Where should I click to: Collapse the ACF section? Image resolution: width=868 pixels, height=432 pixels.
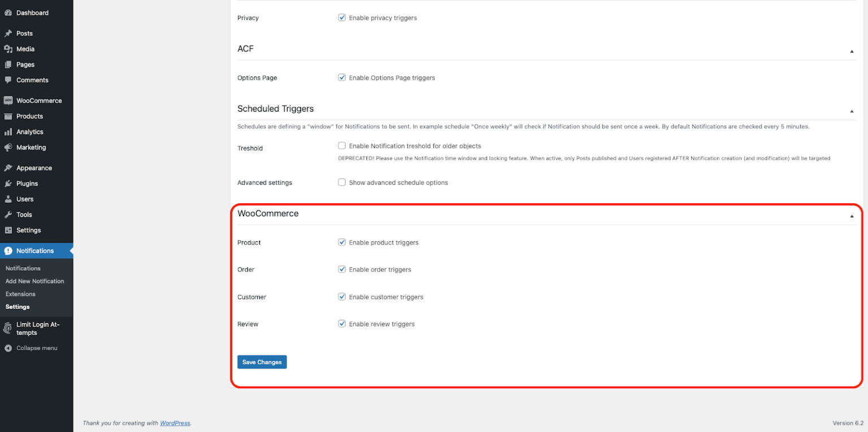tap(851, 51)
